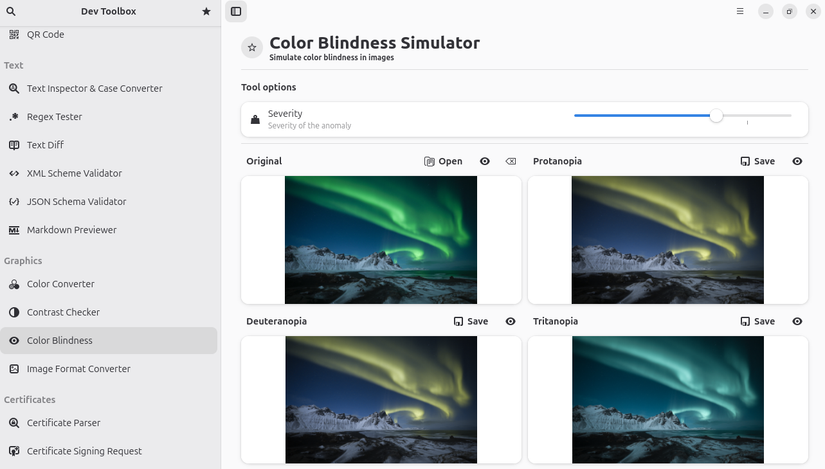Open Certificate Parser
Viewport: 825px width, 469px height.
(108, 423)
